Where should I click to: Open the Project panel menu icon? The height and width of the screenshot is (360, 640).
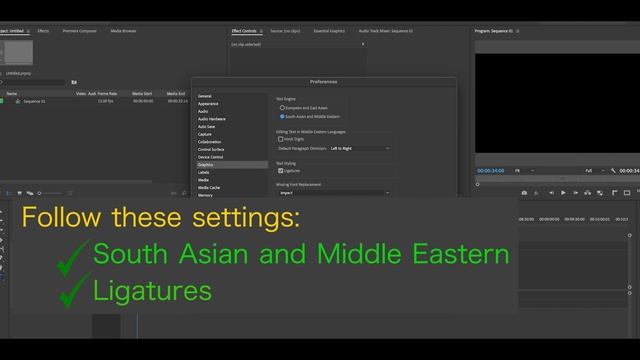coord(28,31)
